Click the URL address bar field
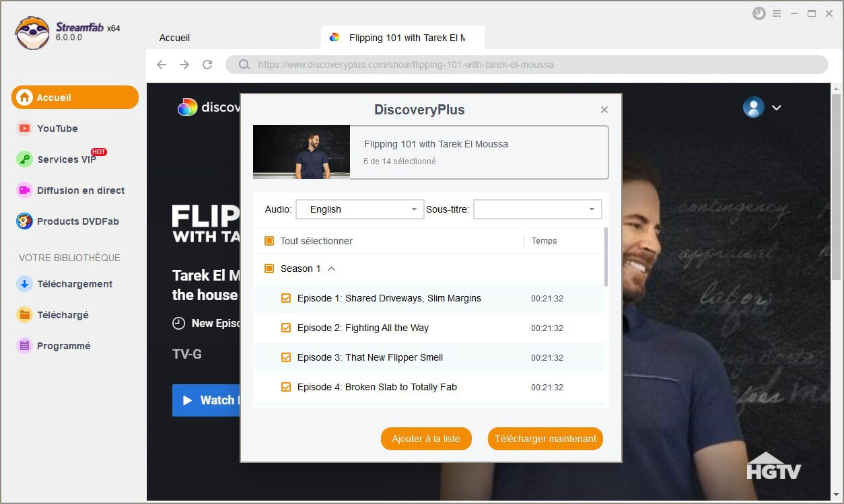This screenshot has width=844, height=504. 527,65
